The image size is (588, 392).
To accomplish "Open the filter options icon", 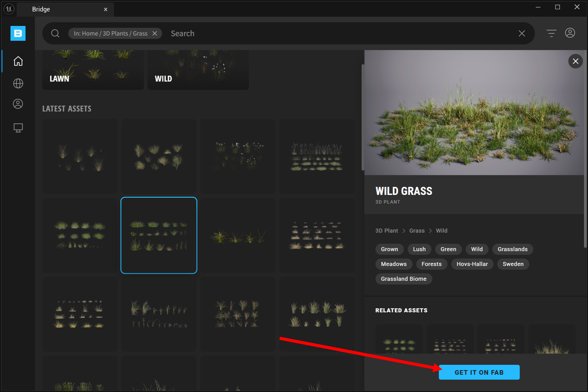I will (552, 33).
